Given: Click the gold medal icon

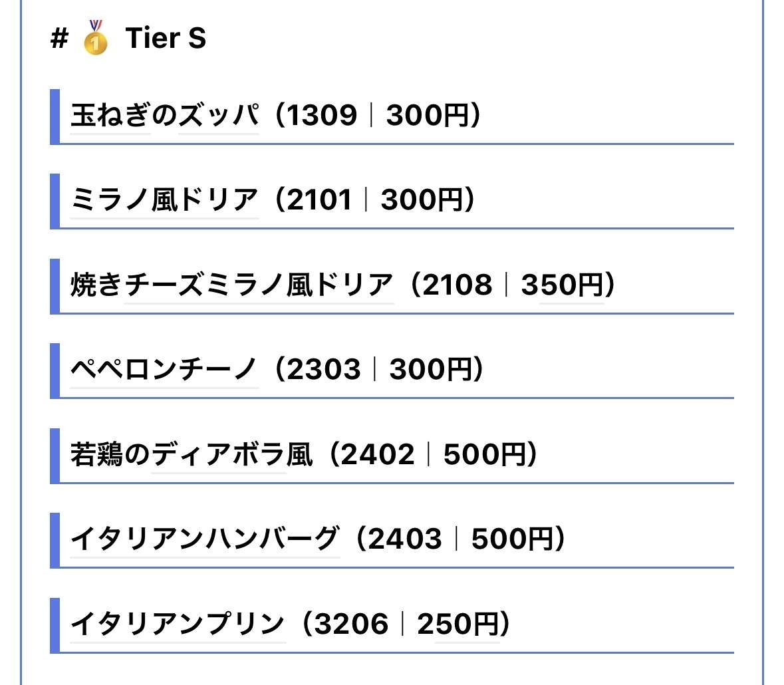Looking at the screenshot, I should point(96,38).
